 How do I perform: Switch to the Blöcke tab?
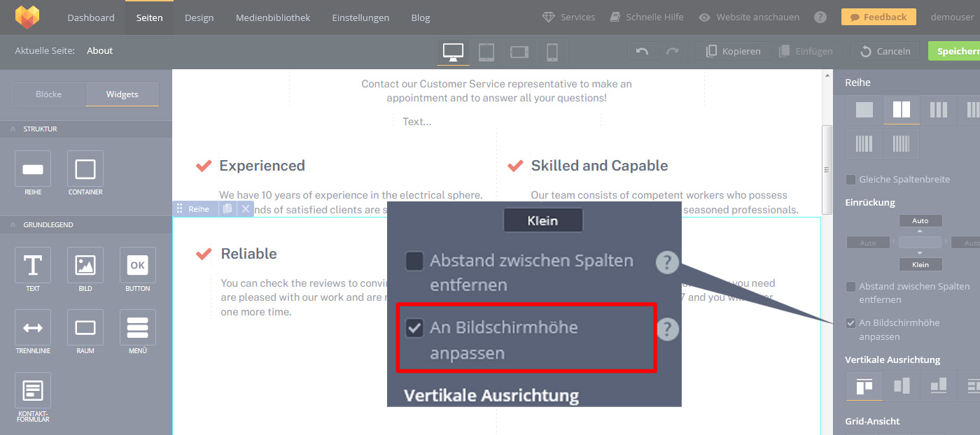click(49, 94)
